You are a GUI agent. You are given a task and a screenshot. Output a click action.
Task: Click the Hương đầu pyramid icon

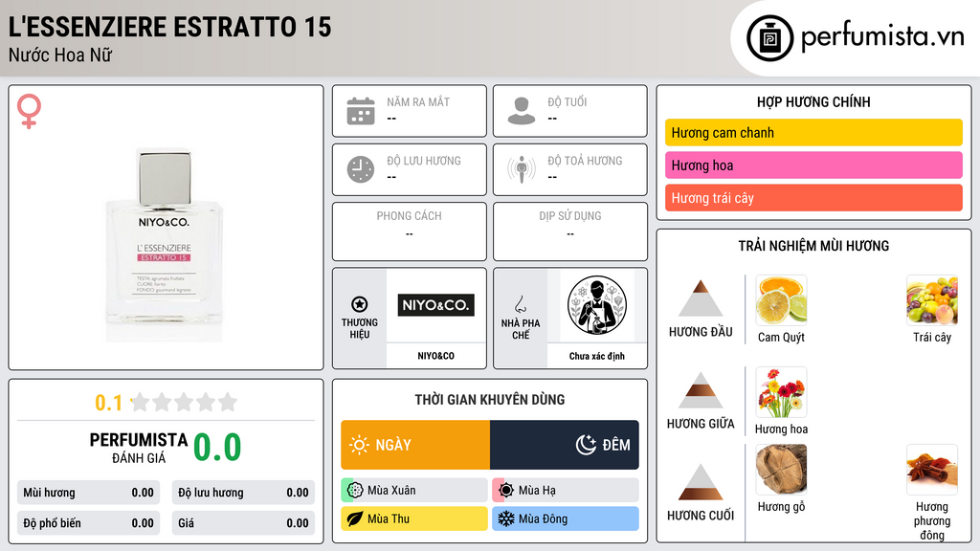tap(701, 298)
